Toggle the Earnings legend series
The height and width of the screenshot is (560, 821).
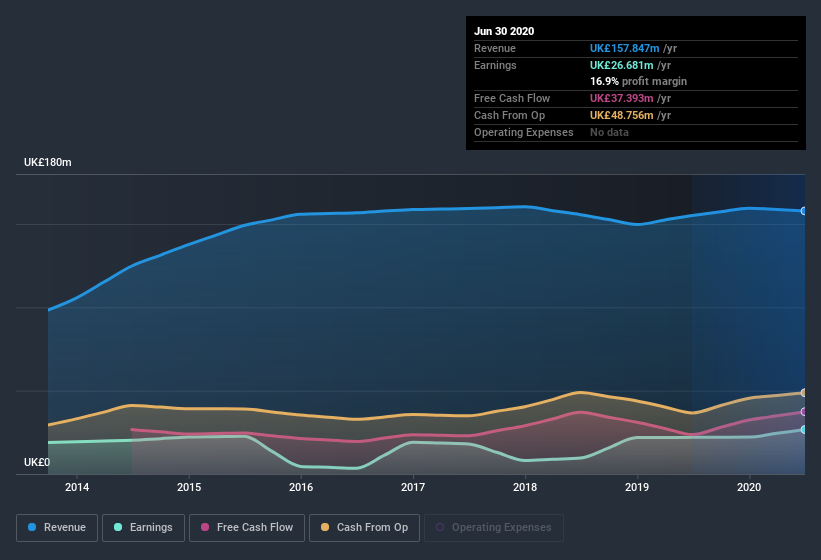[143, 528]
